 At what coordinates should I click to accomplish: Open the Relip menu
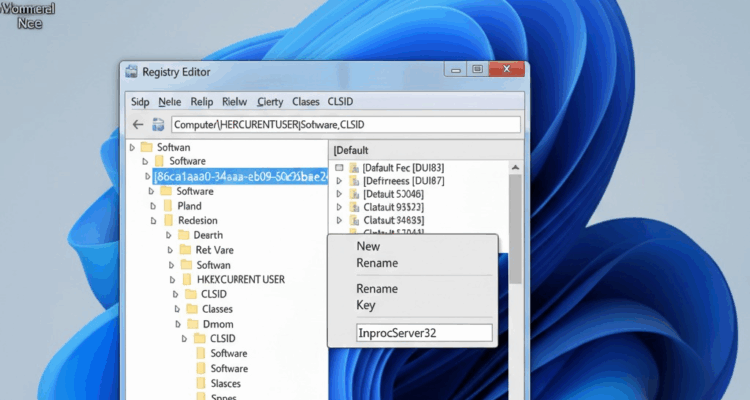click(x=201, y=101)
